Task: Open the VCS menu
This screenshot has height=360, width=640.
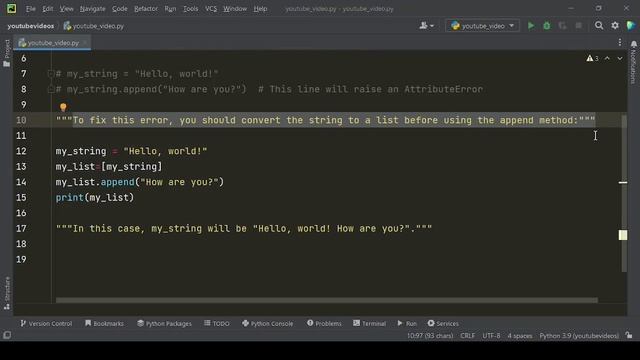Action: 211,9
